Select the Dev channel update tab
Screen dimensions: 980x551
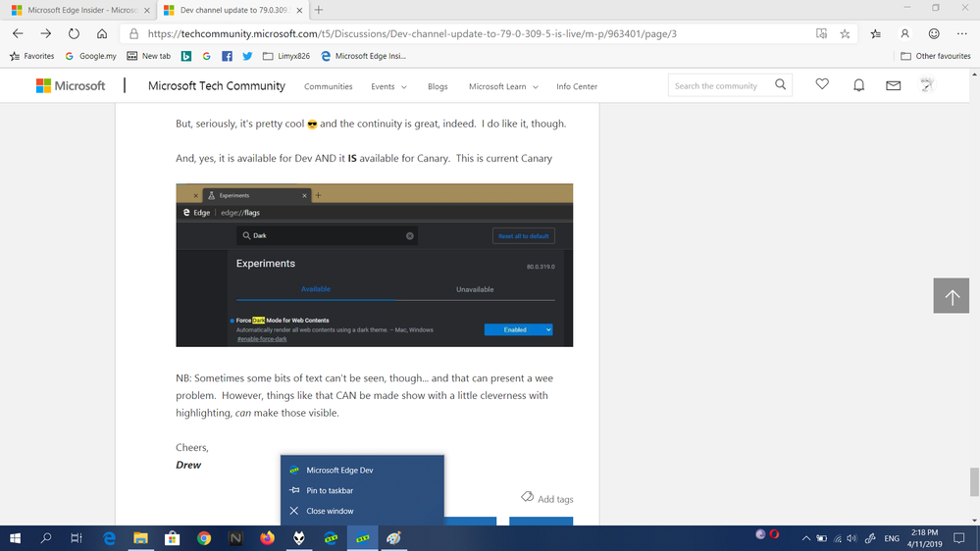pos(232,10)
